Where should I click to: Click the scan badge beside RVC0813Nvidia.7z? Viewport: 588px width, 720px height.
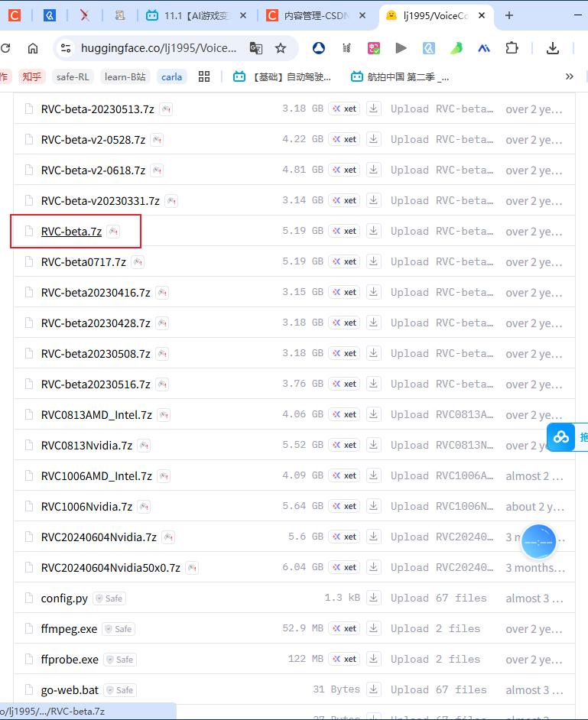[144, 446]
